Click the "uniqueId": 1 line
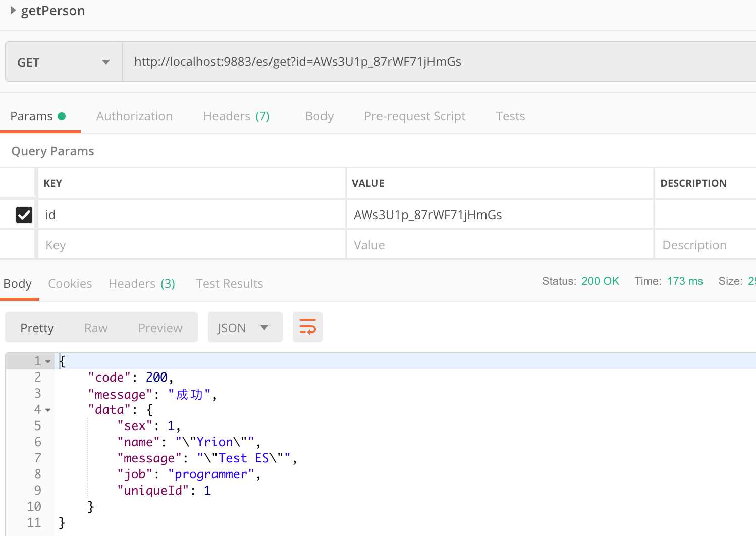Viewport: 756px width, 536px height. tap(164, 491)
